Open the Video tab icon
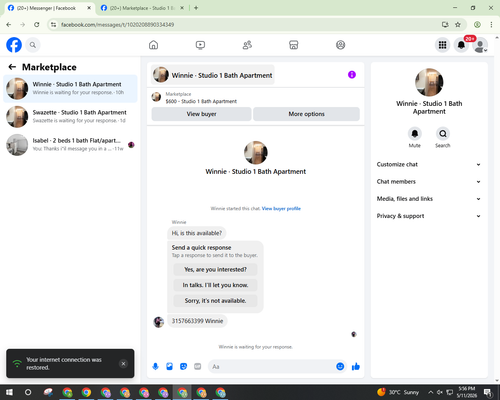Screen dimensions: 500x400 tap(200, 45)
